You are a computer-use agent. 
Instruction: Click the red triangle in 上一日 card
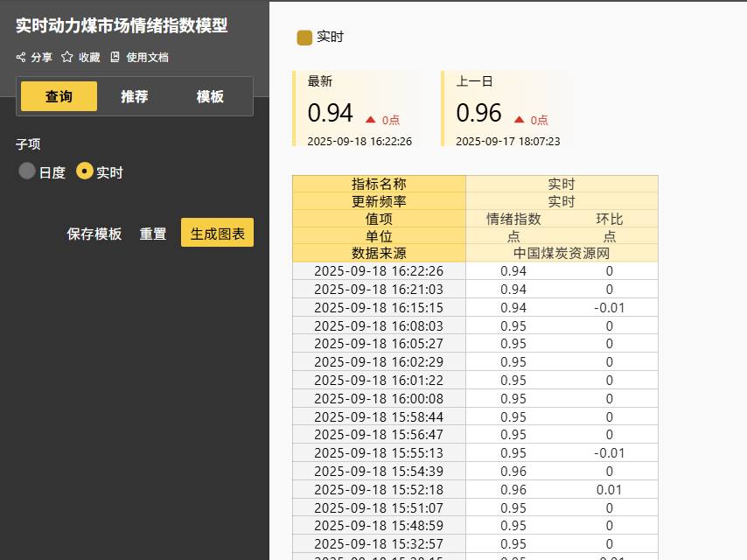click(520, 119)
